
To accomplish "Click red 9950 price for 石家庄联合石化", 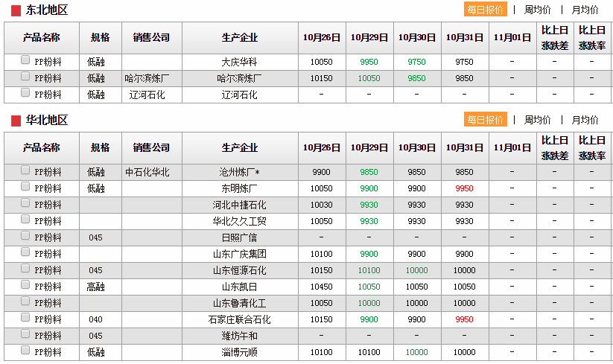I will 464,320.
